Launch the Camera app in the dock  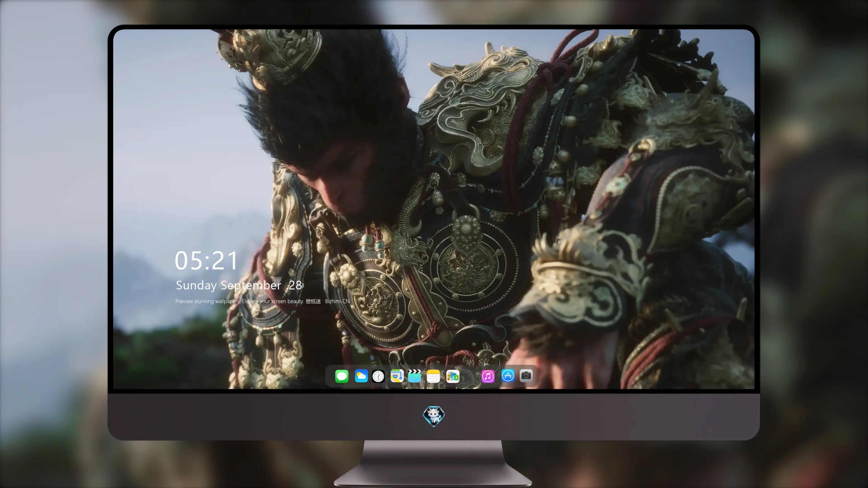coord(526,375)
